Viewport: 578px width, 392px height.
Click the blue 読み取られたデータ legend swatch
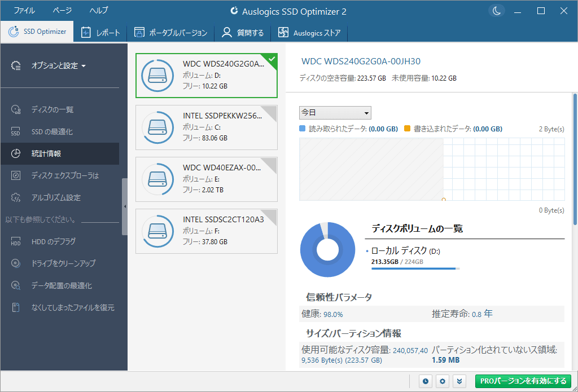click(x=303, y=129)
